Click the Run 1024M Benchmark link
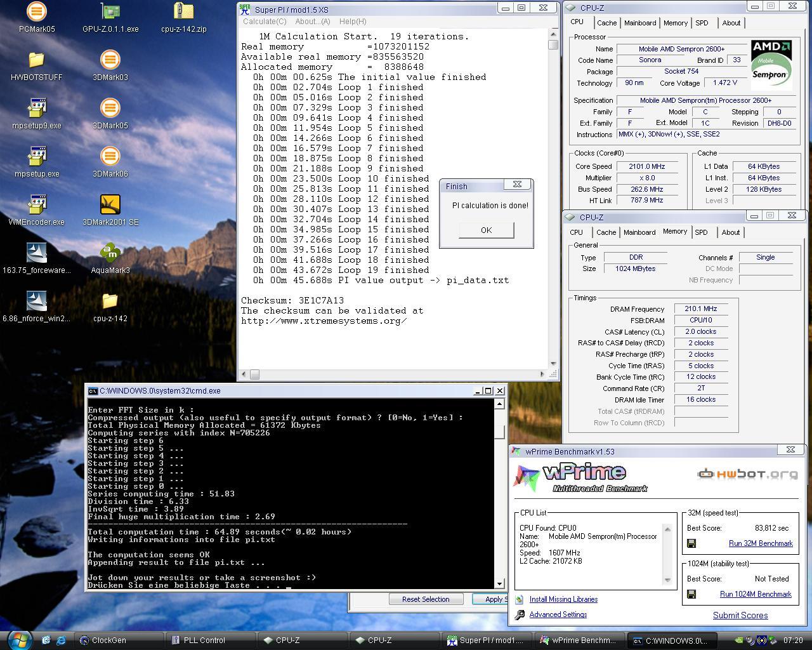 [756, 594]
